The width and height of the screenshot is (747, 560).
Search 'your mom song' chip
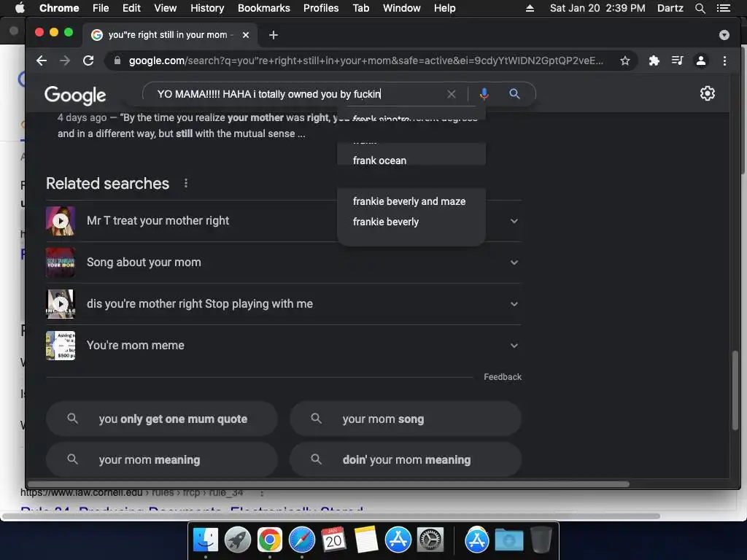(x=406, y=419)
